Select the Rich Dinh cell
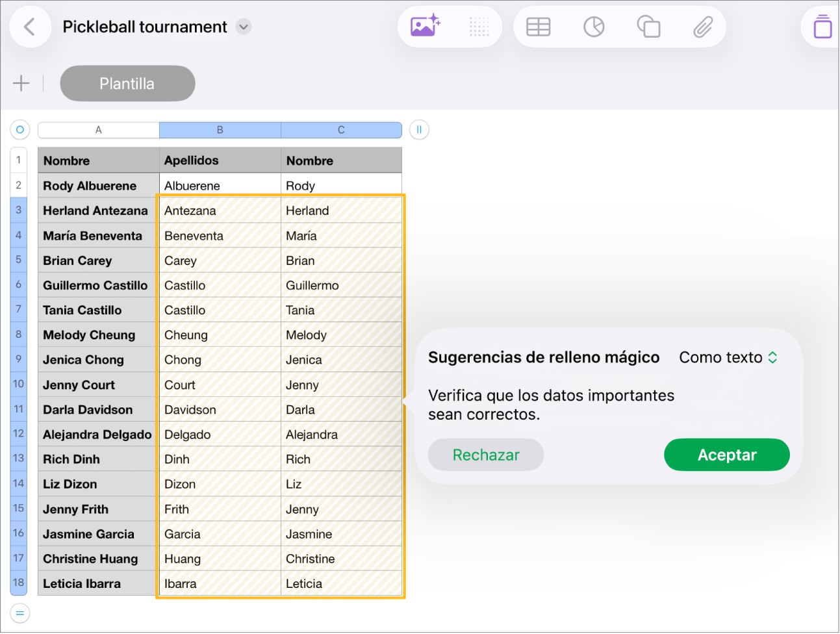 pyautogui.click(x=99, y=459)
